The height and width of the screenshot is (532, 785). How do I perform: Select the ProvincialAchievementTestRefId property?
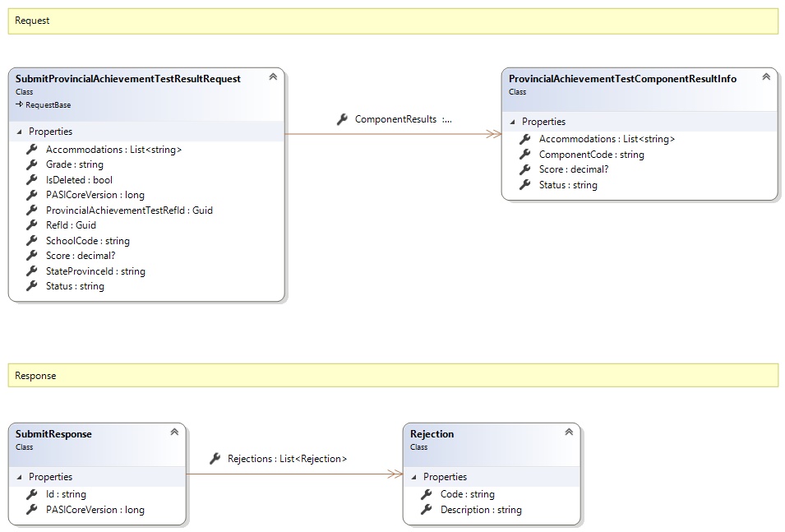click(129, 210)
